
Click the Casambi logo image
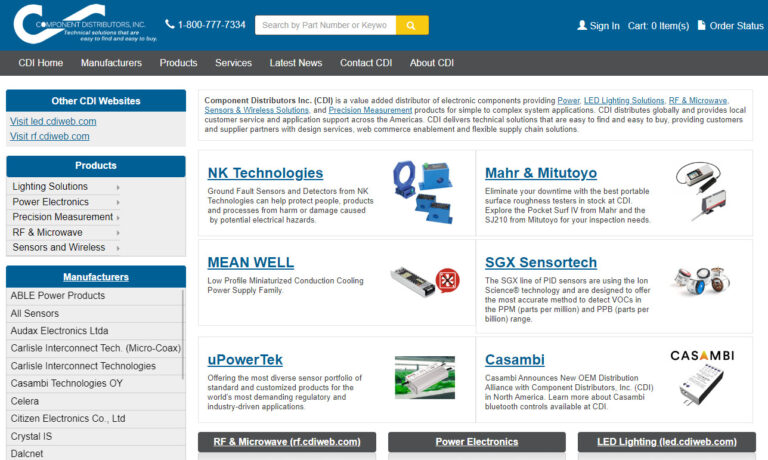pyautogui.click(x=702, y=377)
